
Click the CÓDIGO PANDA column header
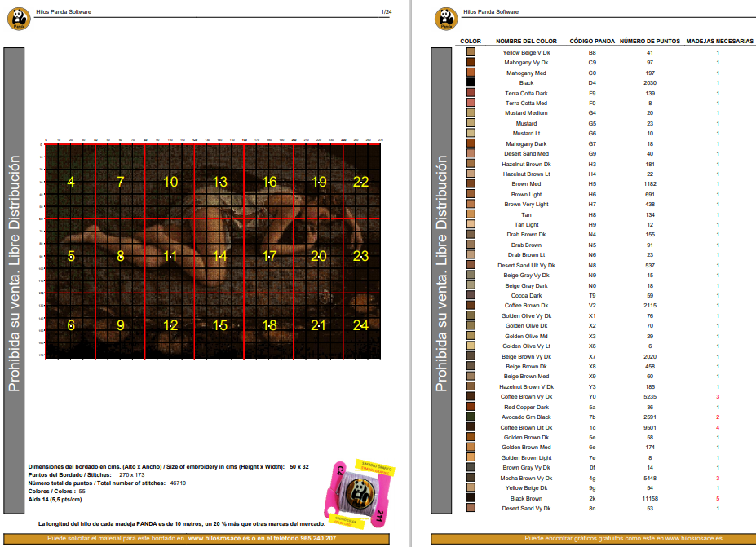click(x=592, y=42)
